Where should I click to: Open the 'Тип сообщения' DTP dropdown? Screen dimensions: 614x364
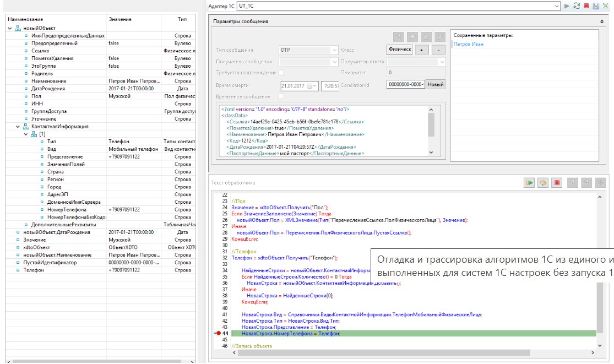pos(334,50)
